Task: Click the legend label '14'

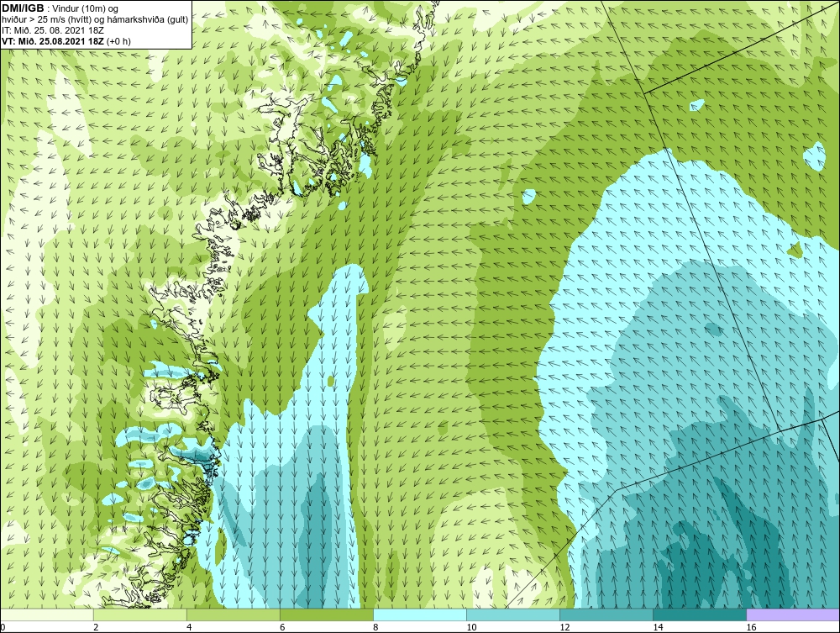Action: click(x=658, y=627)
